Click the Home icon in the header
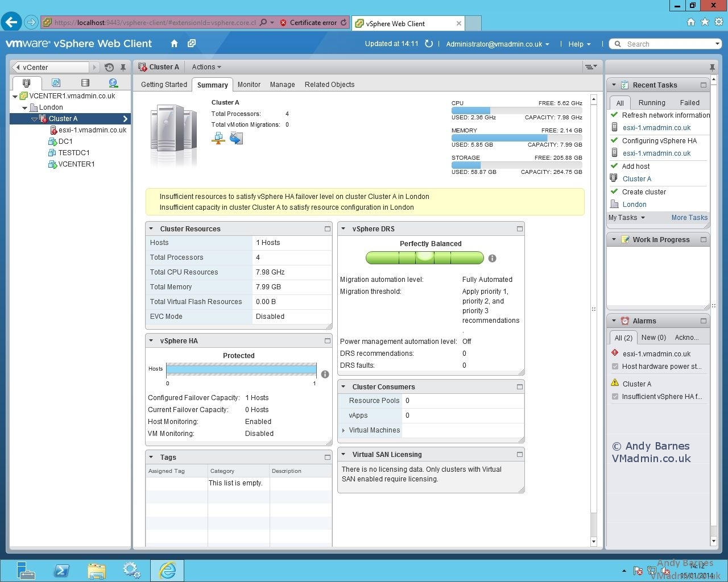The image size is (728, 582). pos(174,44)
